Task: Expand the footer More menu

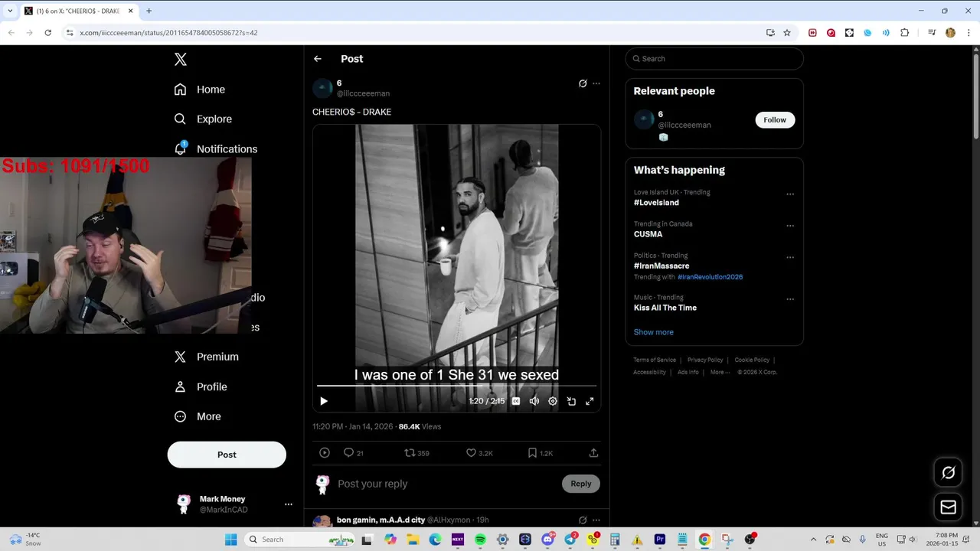Action: coord(720,372)
